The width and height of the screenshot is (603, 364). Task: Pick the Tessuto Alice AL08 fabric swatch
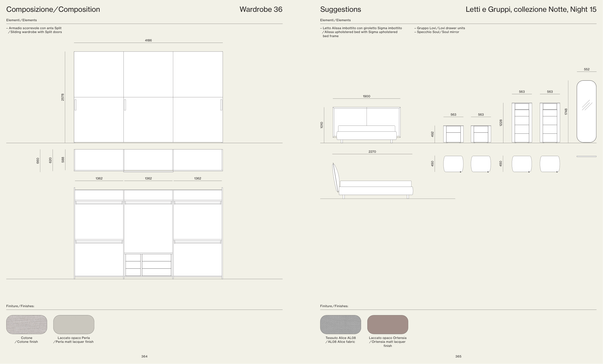tap(340, 324)
